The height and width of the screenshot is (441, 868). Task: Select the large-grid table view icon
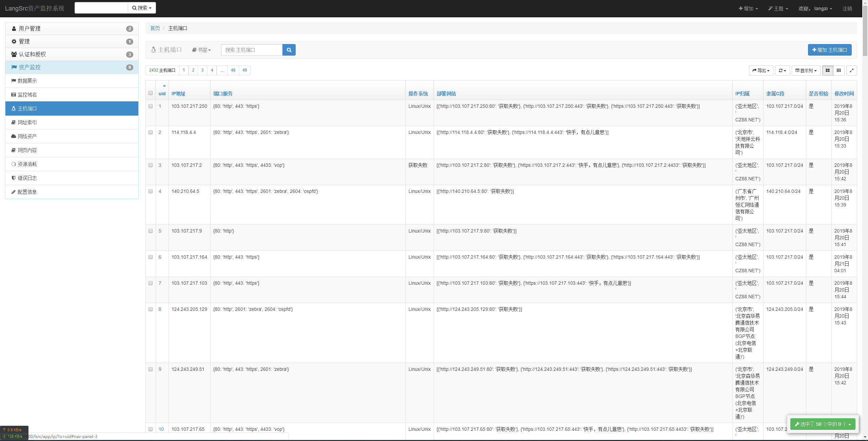coord(828,71)
